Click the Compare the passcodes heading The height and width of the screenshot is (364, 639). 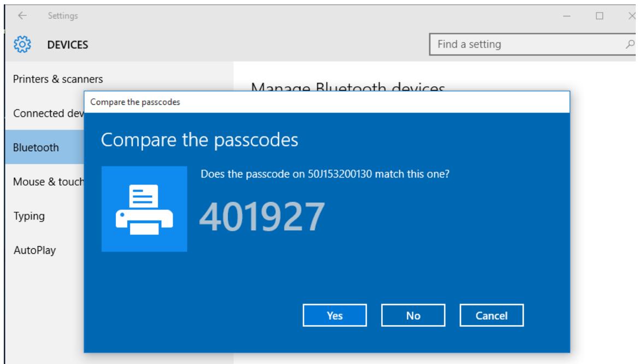[x=200, y=140]
